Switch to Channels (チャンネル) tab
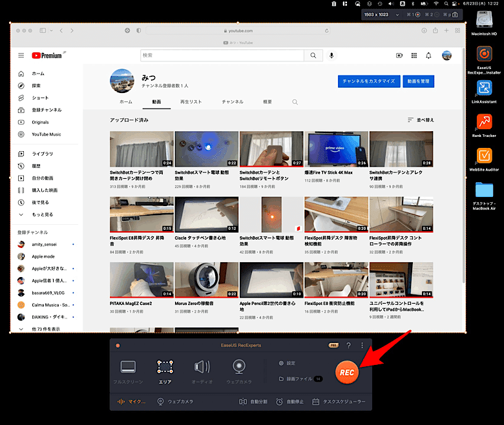 click(233, 102)
